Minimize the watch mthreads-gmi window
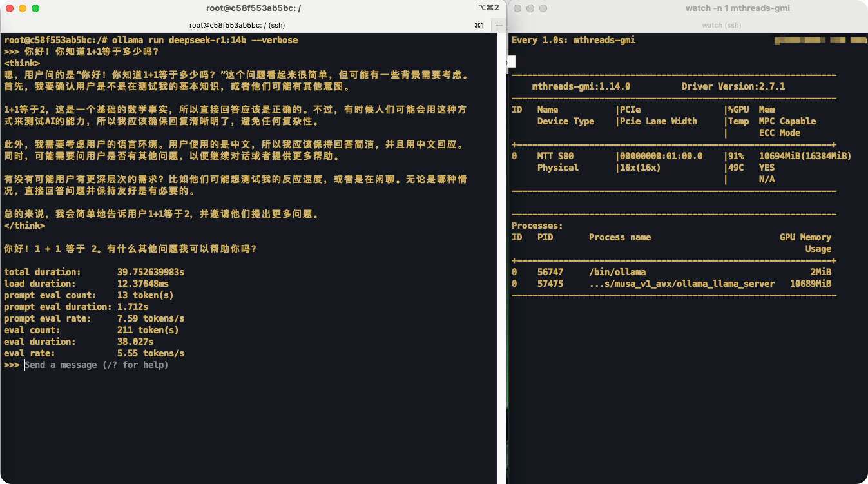The height and width of the screenshot is (484, 868). point(530,8)
